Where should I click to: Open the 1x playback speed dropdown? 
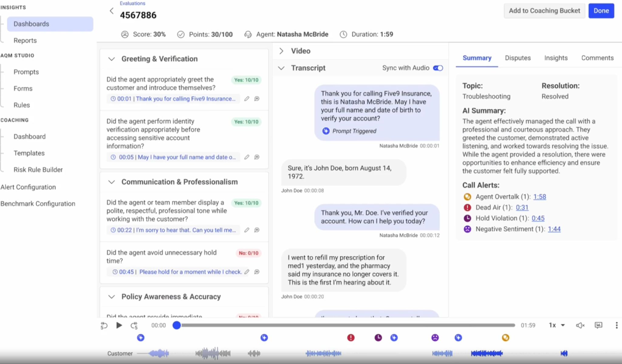tap(557, 325)
